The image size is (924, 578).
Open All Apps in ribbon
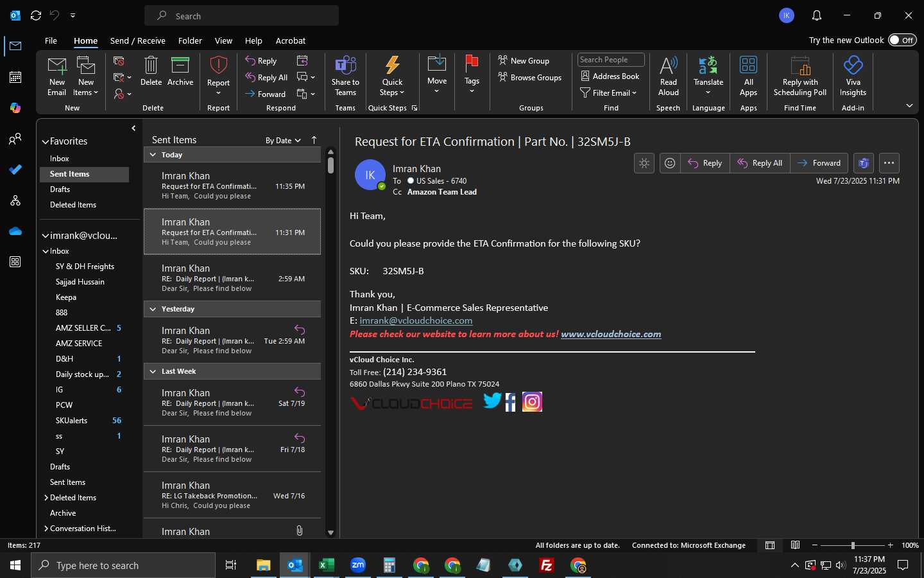click(x=748, y=76)
